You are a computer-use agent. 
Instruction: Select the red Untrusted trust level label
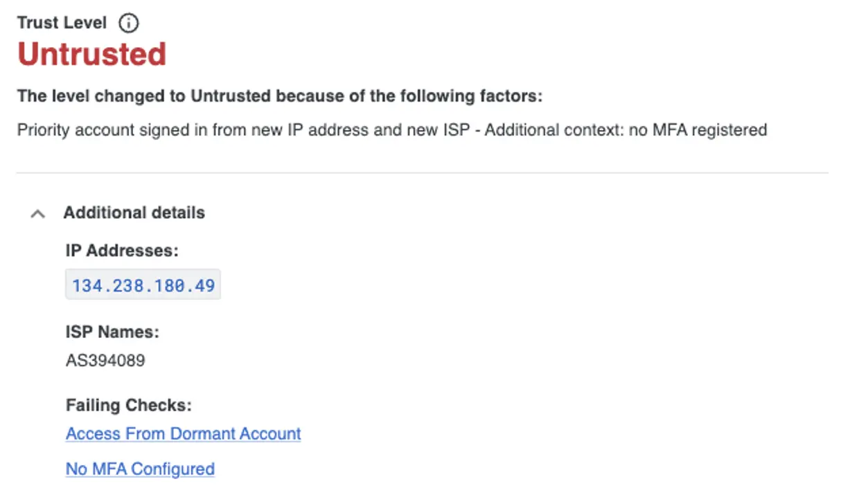[92, 53]
